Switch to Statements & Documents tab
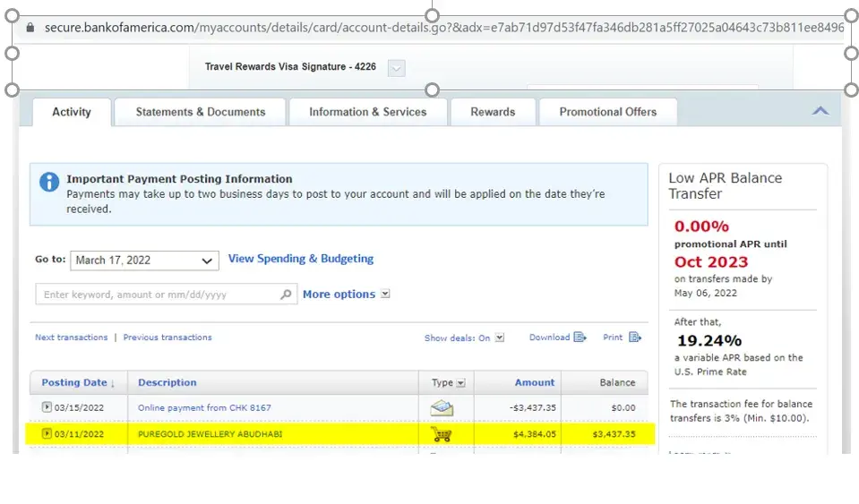Image resolution: width=859 pixels, height=504 pixels. click(200, 112)
